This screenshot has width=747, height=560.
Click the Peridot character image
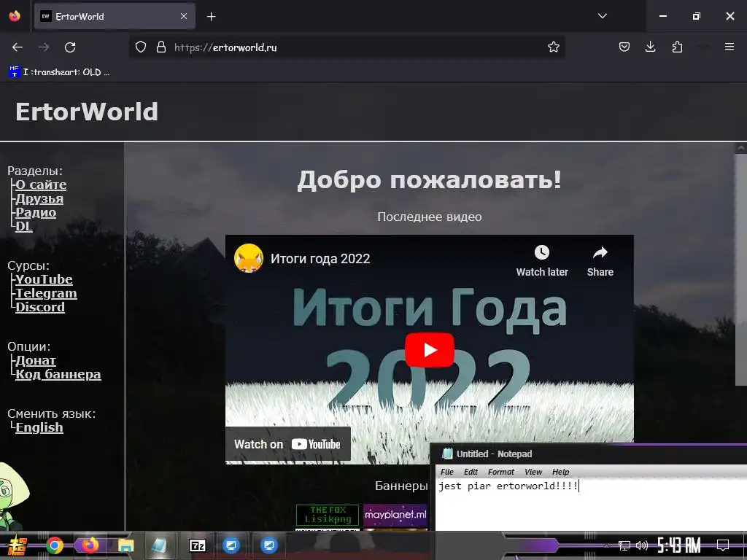click(x=15, y=496)
